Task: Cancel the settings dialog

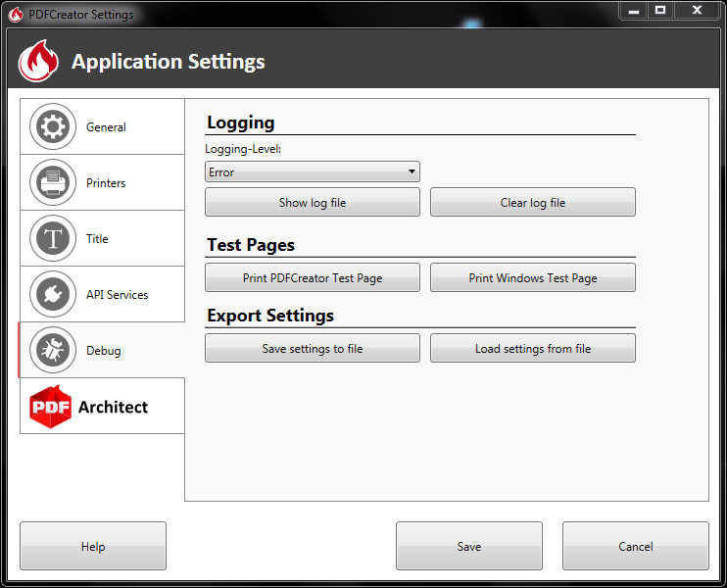Action: pyautogui.click(x=635, y=546)
